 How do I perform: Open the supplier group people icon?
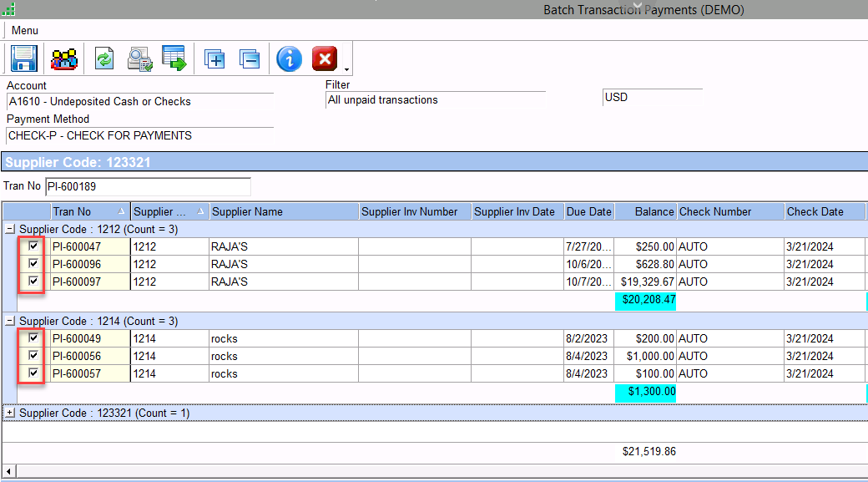(64, 58)
